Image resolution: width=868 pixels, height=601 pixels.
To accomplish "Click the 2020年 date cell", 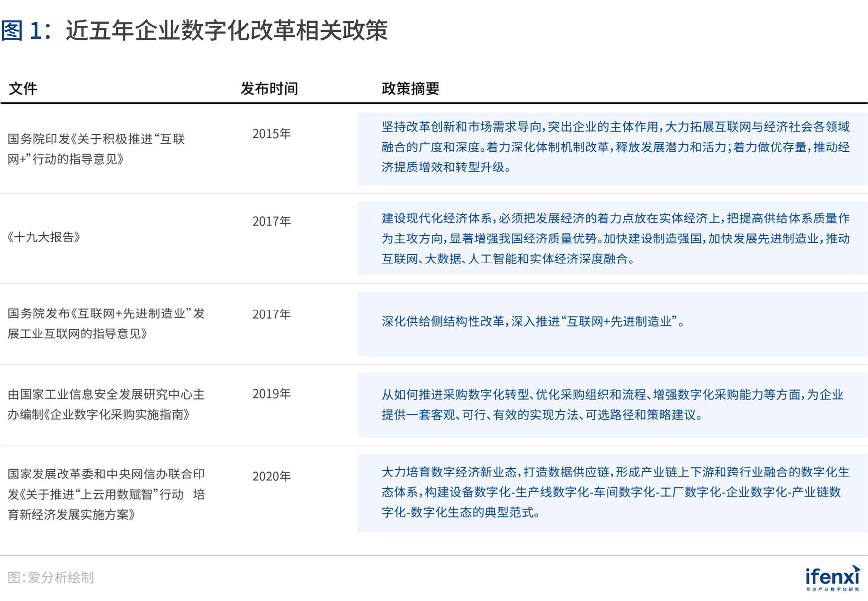I will [x=271, y=476].
